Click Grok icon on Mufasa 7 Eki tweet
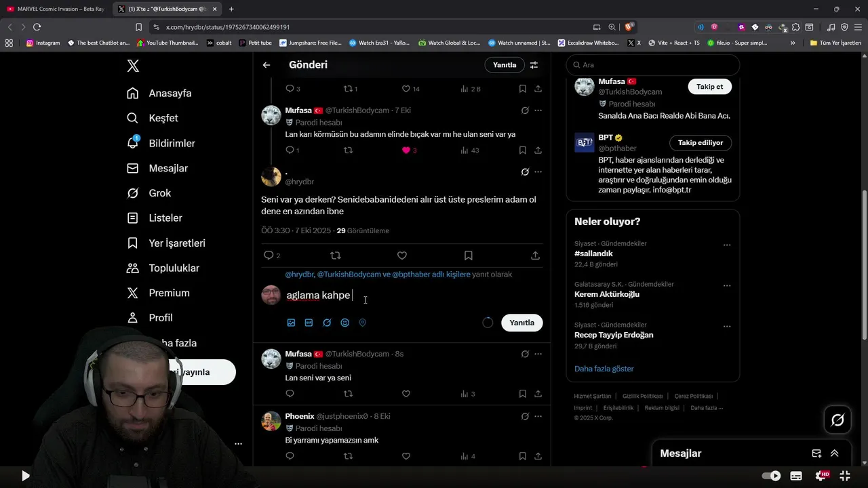 pos(525,110)
